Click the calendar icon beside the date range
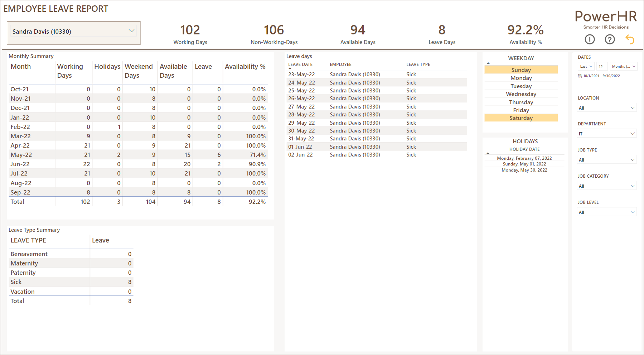Image resolution: width=644 pixels, height=355 pixels. pyautogui.click(x=580, y=76)
